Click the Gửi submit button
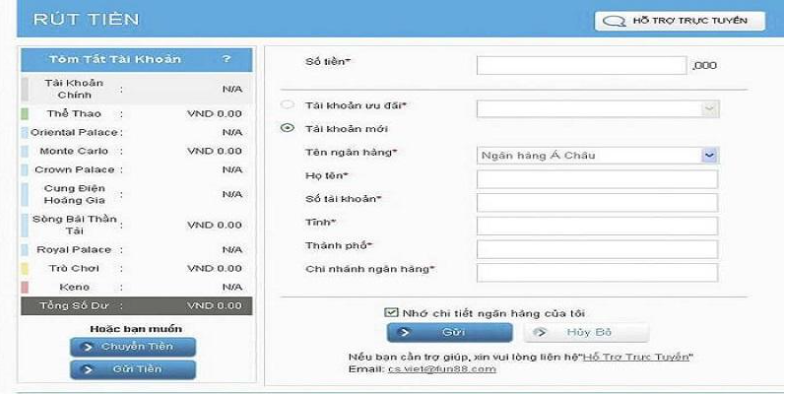The width and height of the screenshot is (796, 397). 450,333
